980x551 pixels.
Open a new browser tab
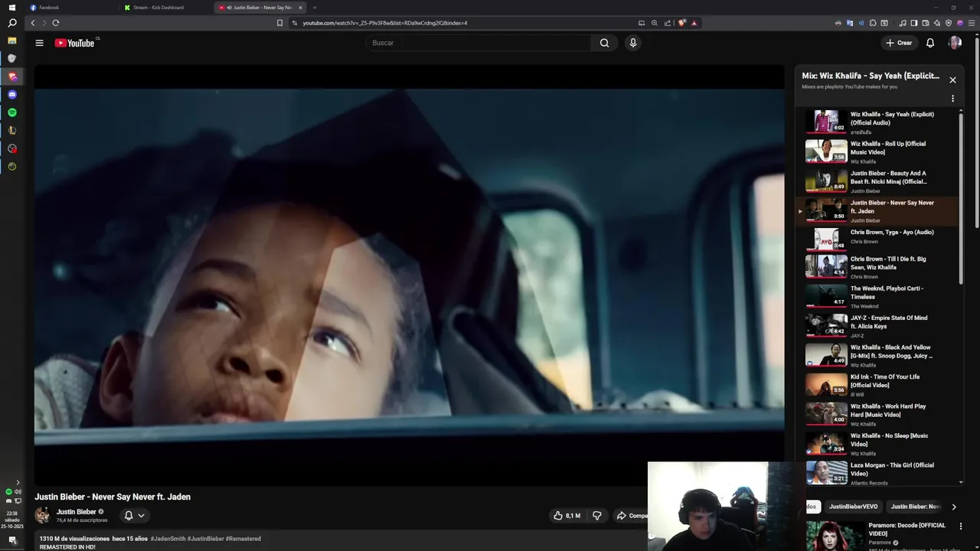315,7
